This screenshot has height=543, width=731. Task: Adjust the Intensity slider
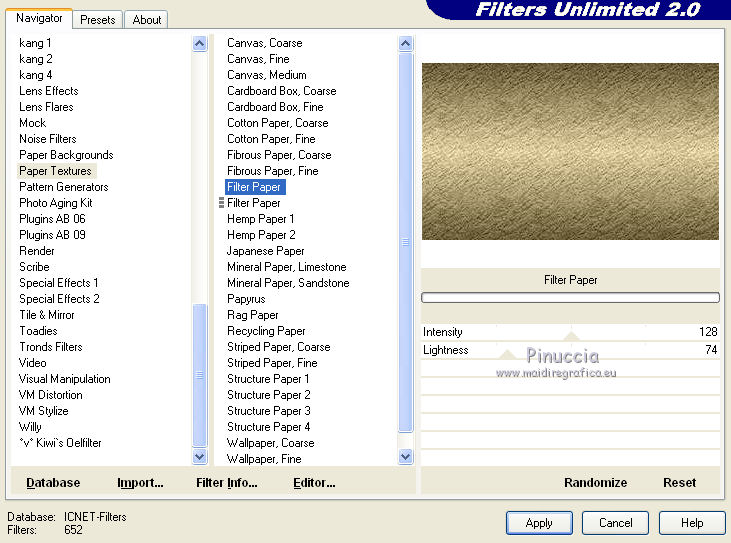[572, 334]
